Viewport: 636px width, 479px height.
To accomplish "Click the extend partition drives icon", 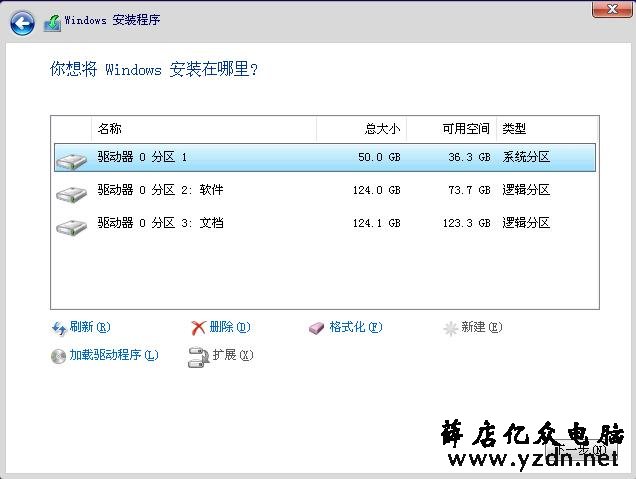I will click(198, 357).
